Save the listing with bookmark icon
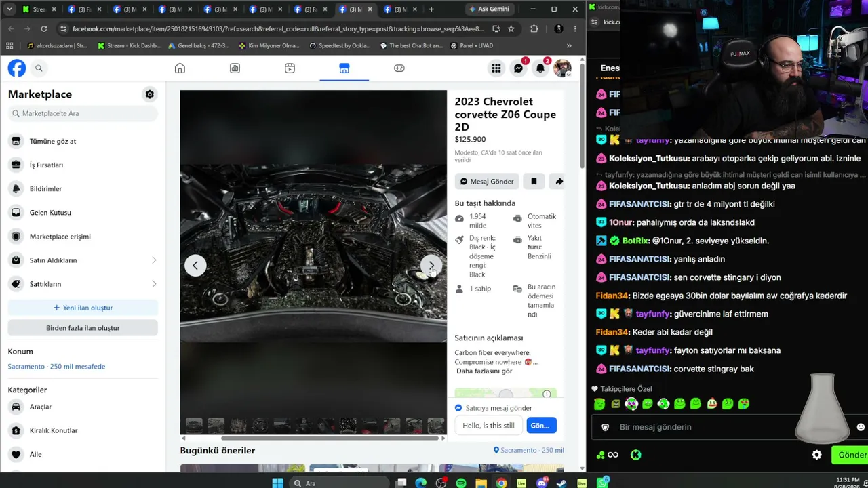 [x=534, y=182]
